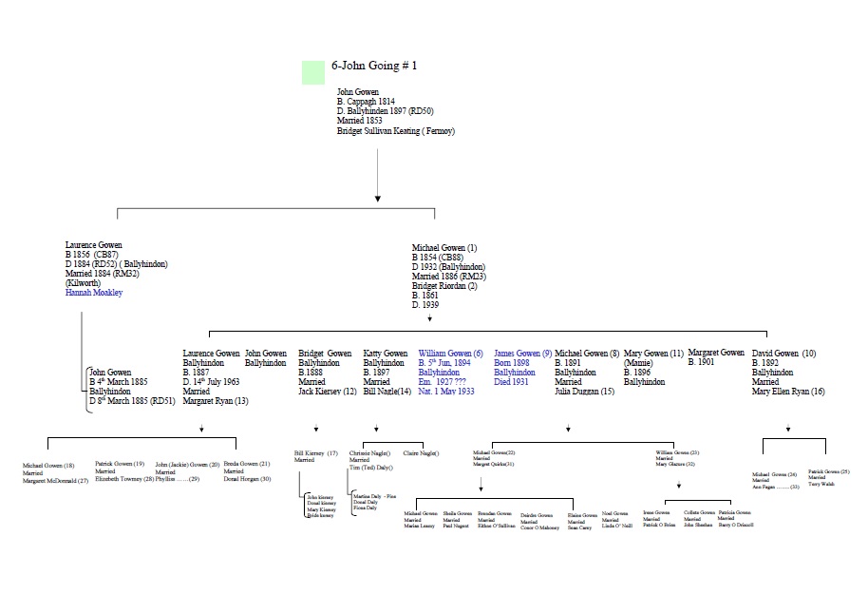Select the name "Margaret Gowen"
The image size is (868, 613).
coord(716,353)
